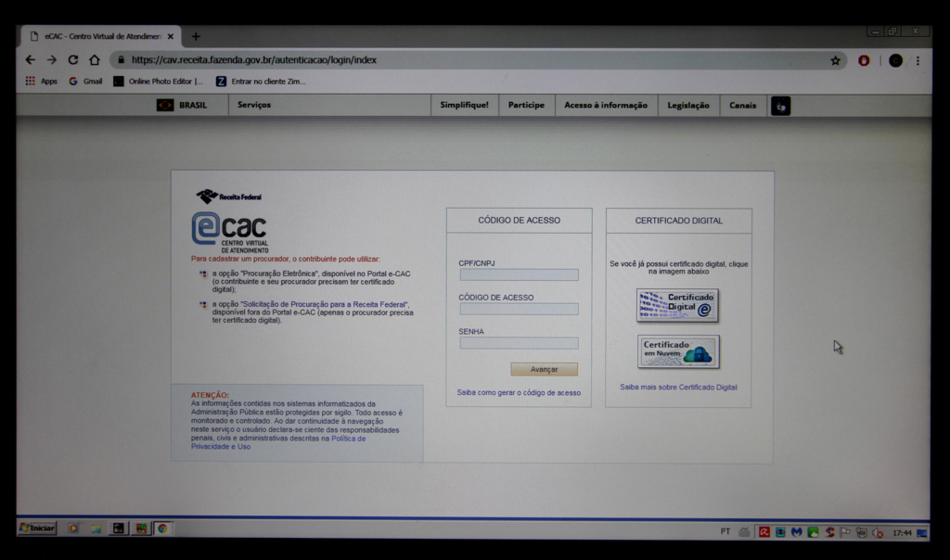The width and height of the screenshot is (950, 560).
Task: Log in with Certificado em Nuvem image
Action: pyautogui.click(x=678, y=351)
